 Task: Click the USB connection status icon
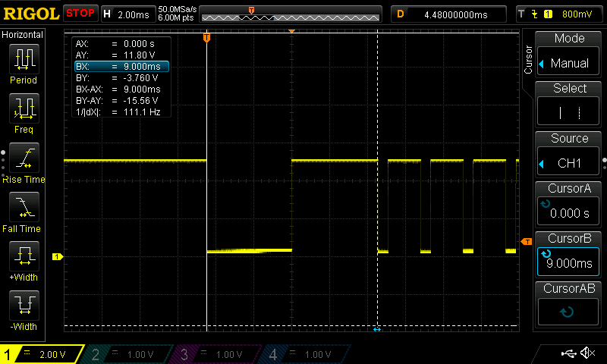click(568, 353)
